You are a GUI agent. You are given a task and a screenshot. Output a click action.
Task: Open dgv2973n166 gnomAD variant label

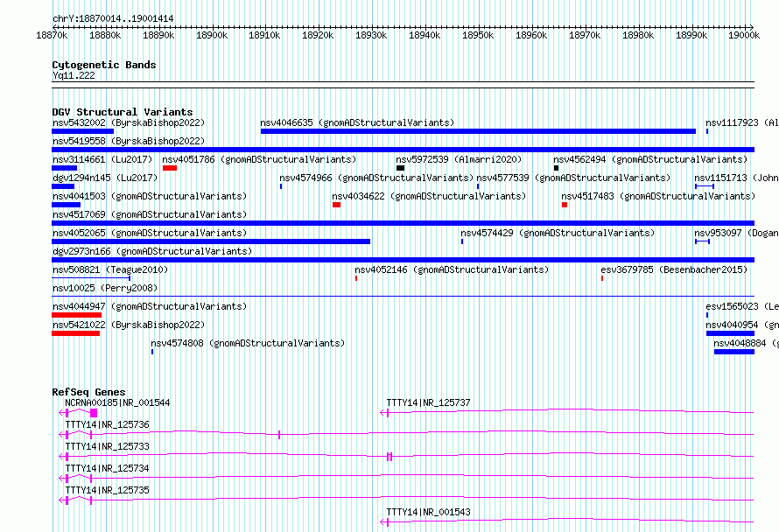[x=152, y=251]
